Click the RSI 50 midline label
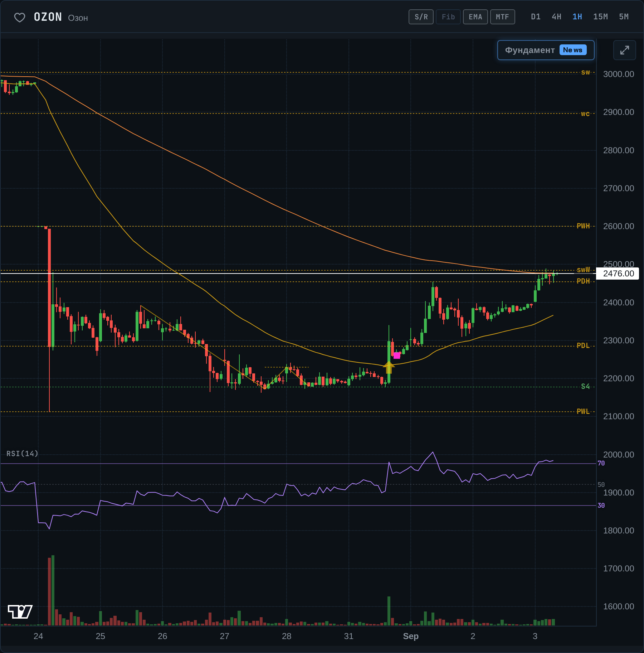This screenshot has width=644, height=653. [x=601, y=485]
